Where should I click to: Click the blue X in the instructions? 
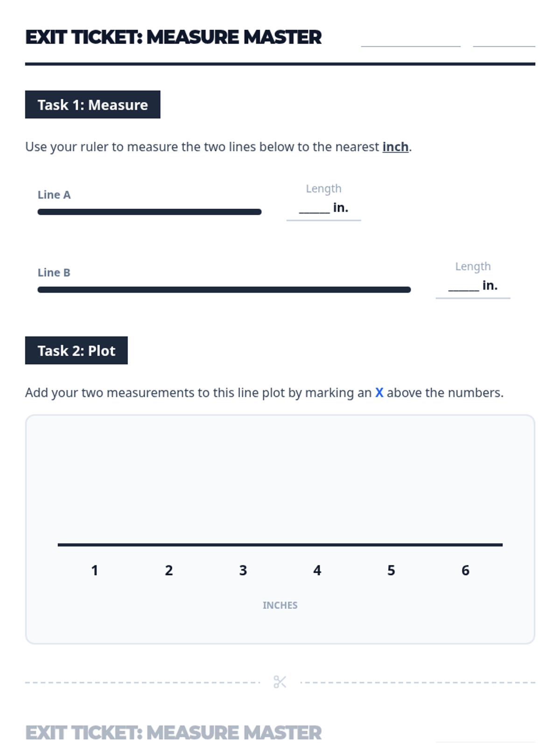[379, 393]
